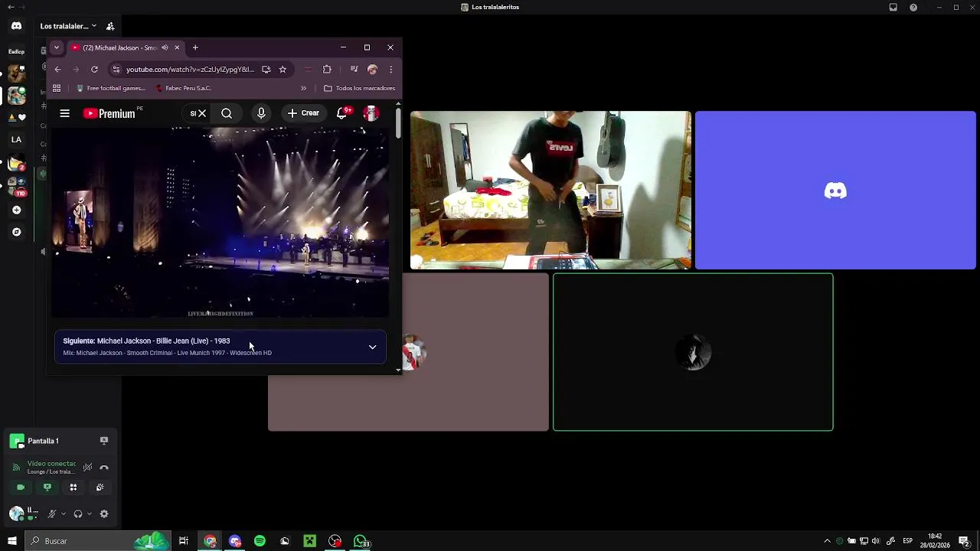This screenshot has width=980, height=551.
Task: Click the YouTube page vertical scrollbar
Action: pyautogui.click(x=398, y=123)
